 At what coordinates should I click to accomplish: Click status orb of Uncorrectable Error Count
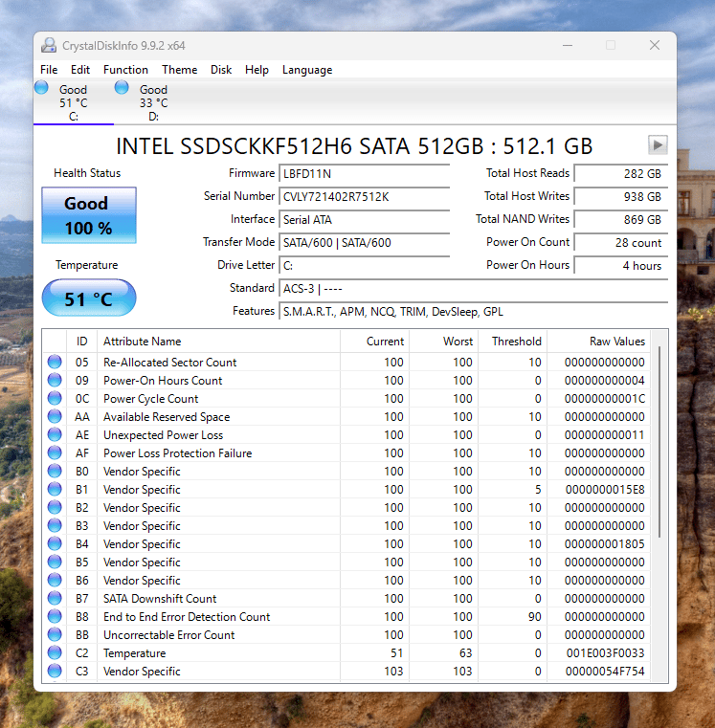click(55, 634)
